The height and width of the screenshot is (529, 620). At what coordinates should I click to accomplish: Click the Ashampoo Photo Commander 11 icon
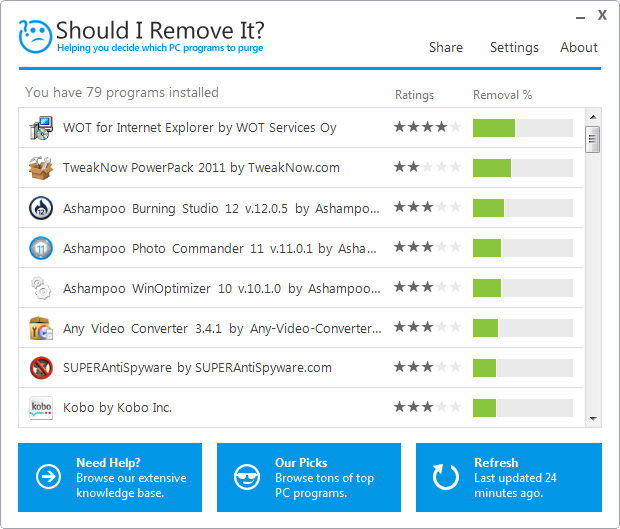point(41,248)
